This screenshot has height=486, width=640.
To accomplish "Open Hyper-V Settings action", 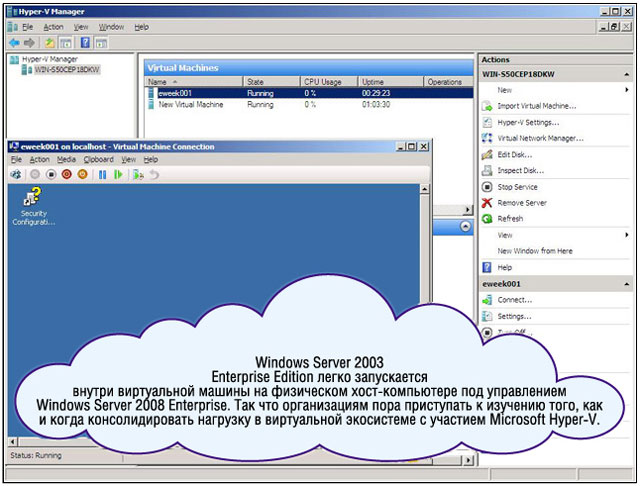I will click(x=528, y=122).
